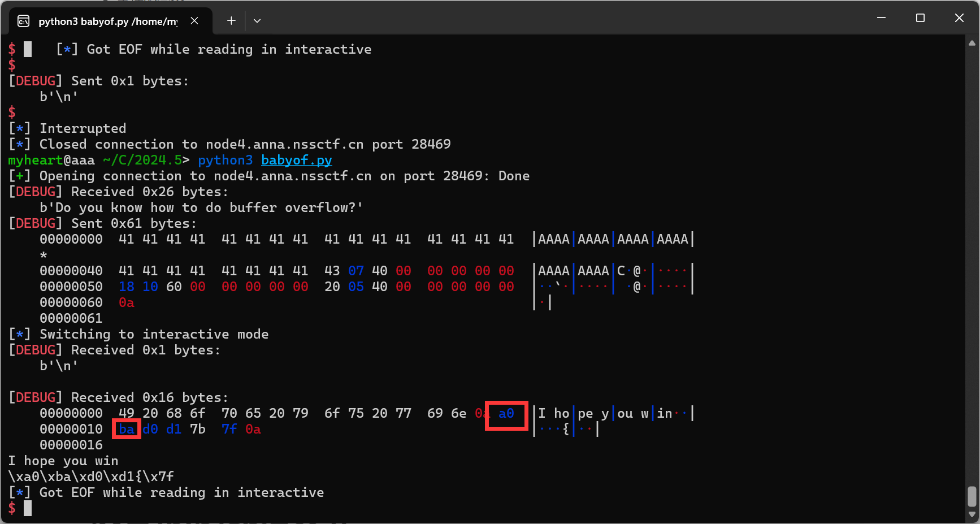980x524 pixels.
Task: Close the terminal window
Action: [x=959, y=18]
